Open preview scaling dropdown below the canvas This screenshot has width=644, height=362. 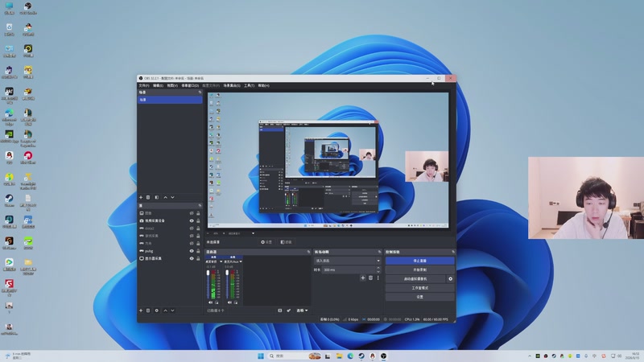(x=253, y=233)
